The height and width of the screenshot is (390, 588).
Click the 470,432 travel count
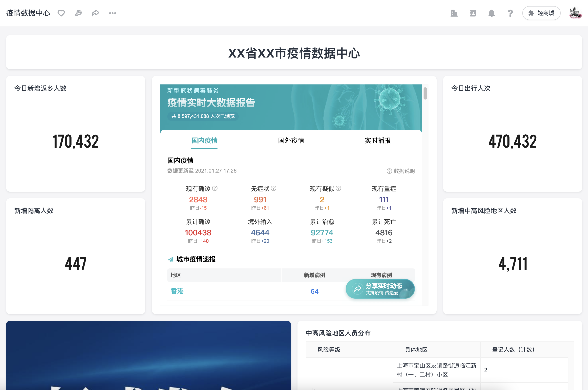click(x=513, y=141)
